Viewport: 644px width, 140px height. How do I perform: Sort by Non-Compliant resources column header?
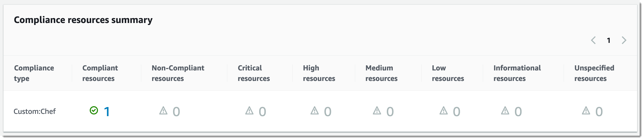coord(178,73)
